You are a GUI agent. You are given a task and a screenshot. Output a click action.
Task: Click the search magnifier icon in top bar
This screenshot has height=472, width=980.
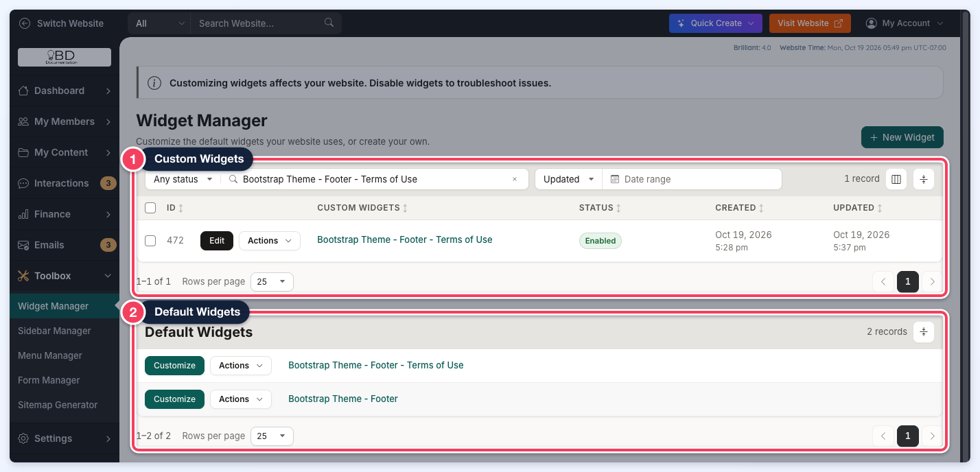(329, 23)
